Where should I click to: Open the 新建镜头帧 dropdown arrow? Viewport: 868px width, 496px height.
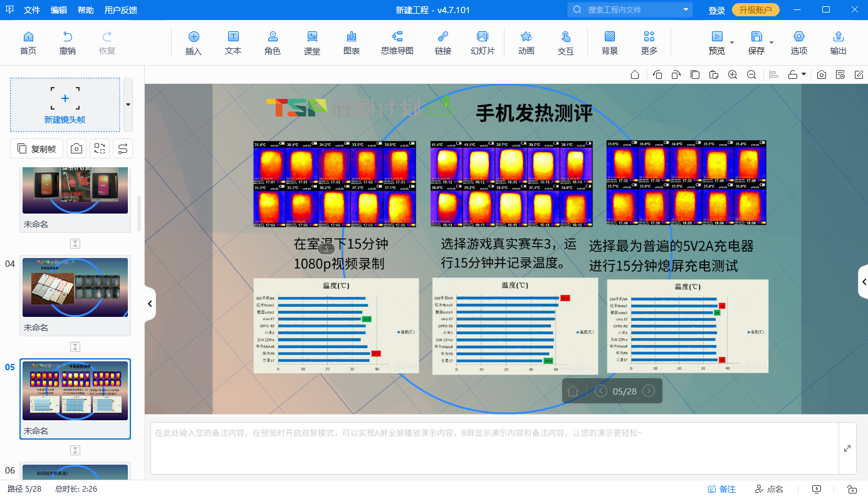[128, 105]
